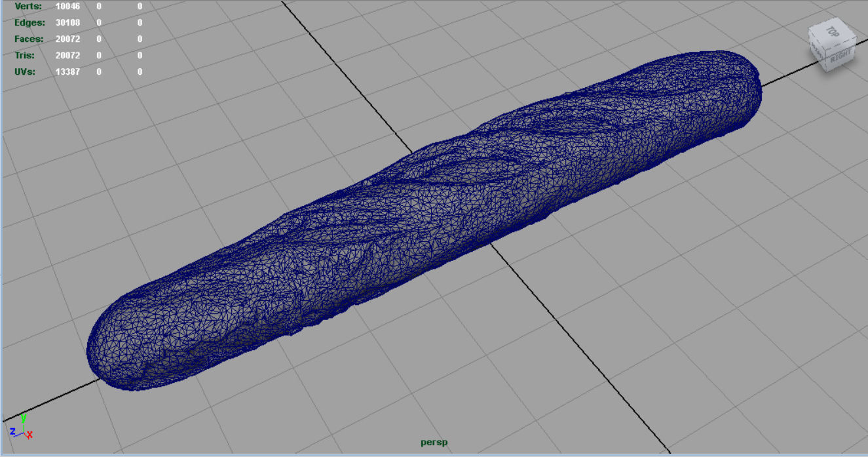Click the XYZ axis indicator
Screen dimensions: 868x457
(x=22, y=427)
